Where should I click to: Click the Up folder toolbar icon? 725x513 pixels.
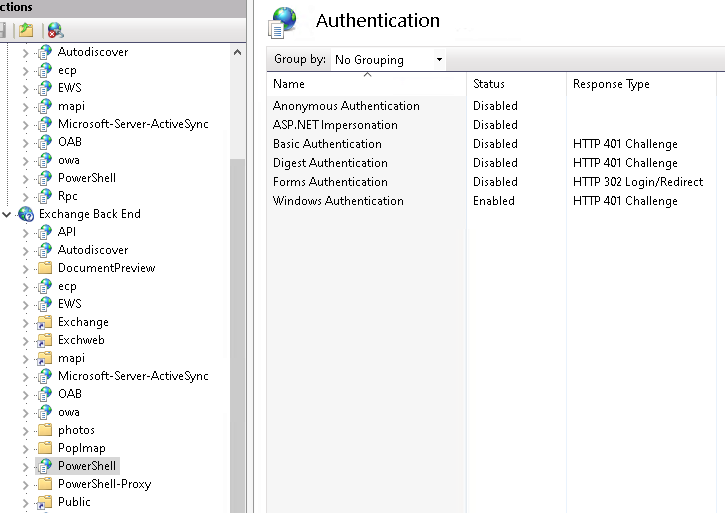[26, 31]
